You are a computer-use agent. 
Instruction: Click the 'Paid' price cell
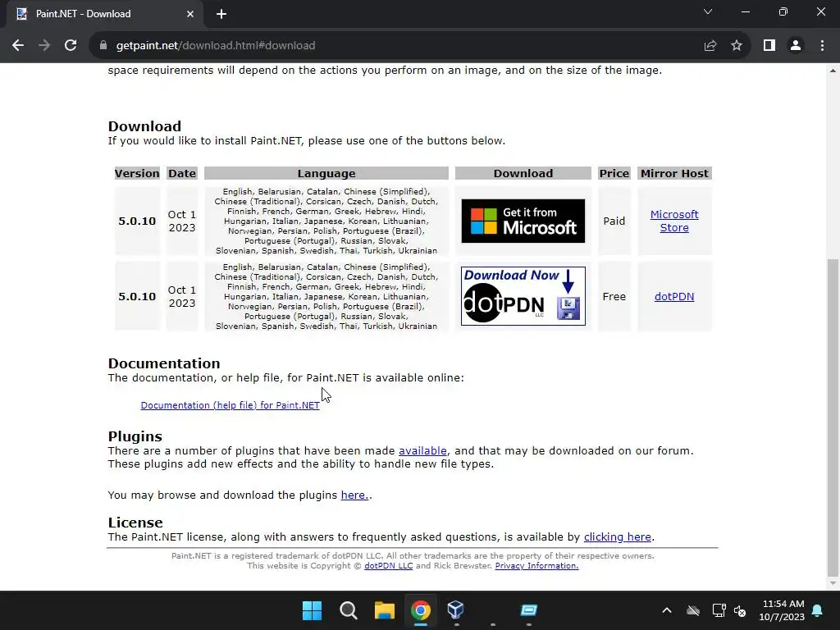(614, 221)
